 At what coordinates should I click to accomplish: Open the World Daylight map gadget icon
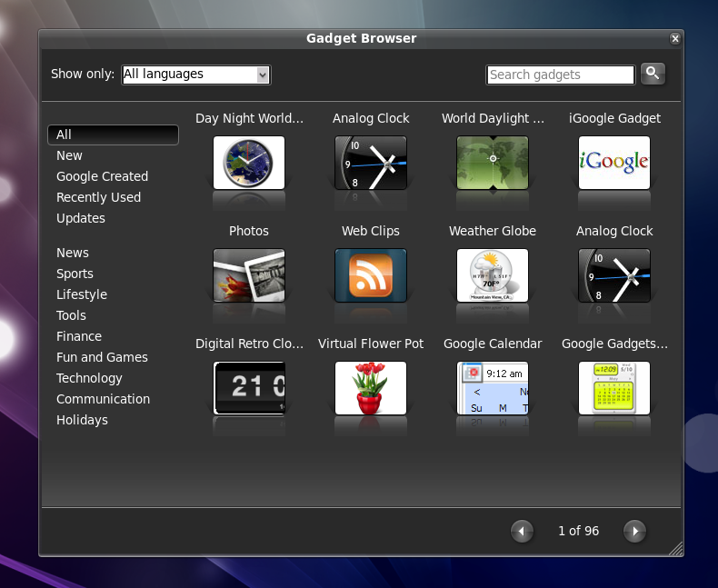(493, 163)
